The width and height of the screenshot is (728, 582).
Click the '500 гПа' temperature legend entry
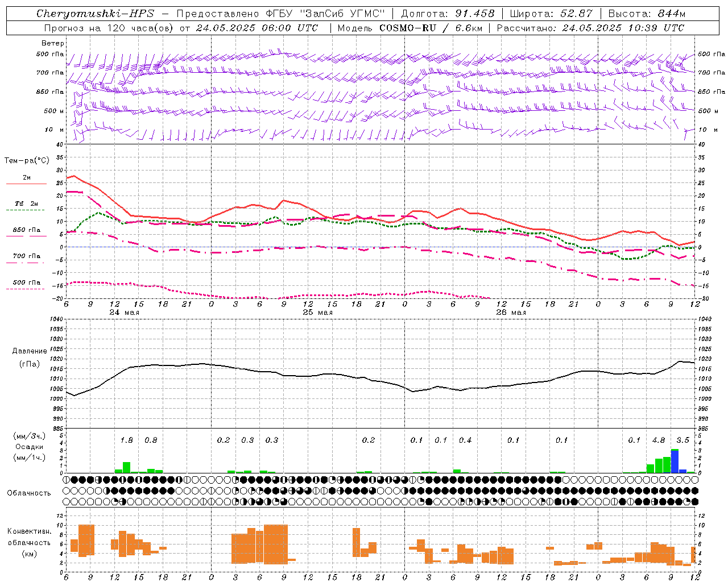coord(27,282)
